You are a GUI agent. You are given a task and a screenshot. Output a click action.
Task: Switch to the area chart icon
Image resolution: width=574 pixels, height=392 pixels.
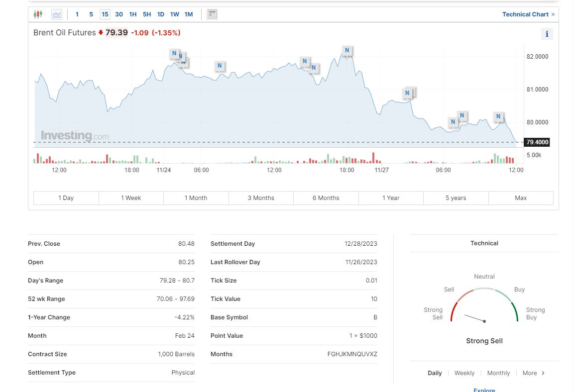(x=57, y=14)
